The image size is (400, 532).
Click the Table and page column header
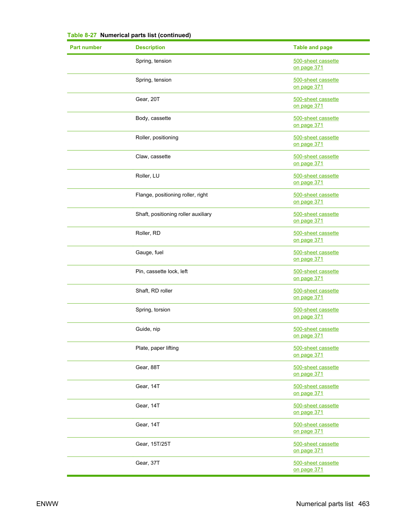coord(313,47)
